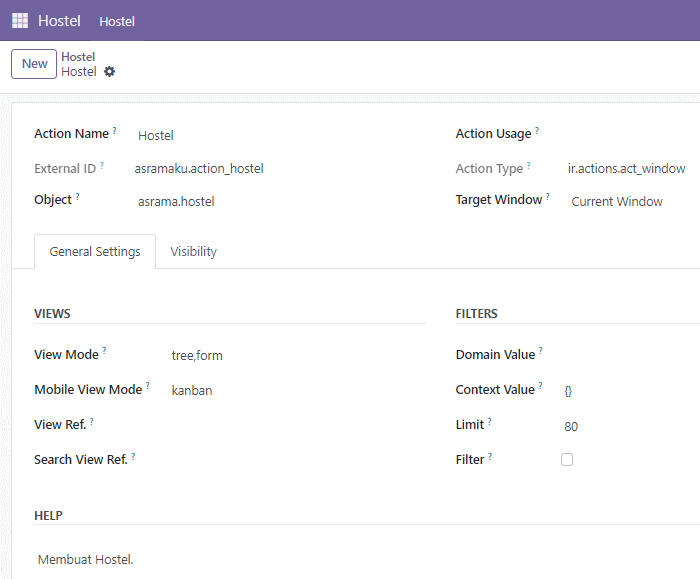Click the New button
The height and width of the screenshot is (579, 700).
click(x=34, y=64)
